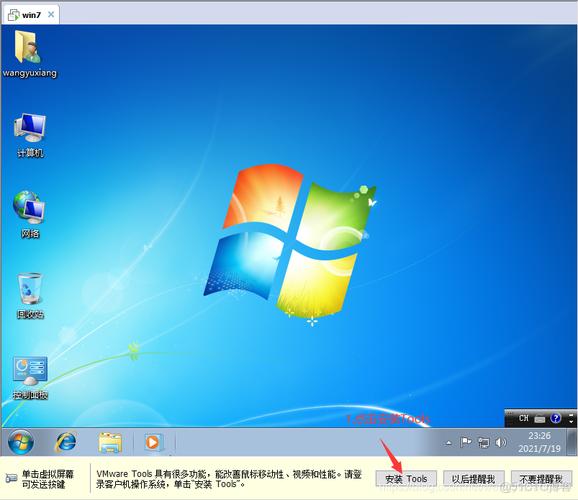Click the 不要提醒我 button
The width and height of the screenshot is (578, 500).
click(541, 479)
